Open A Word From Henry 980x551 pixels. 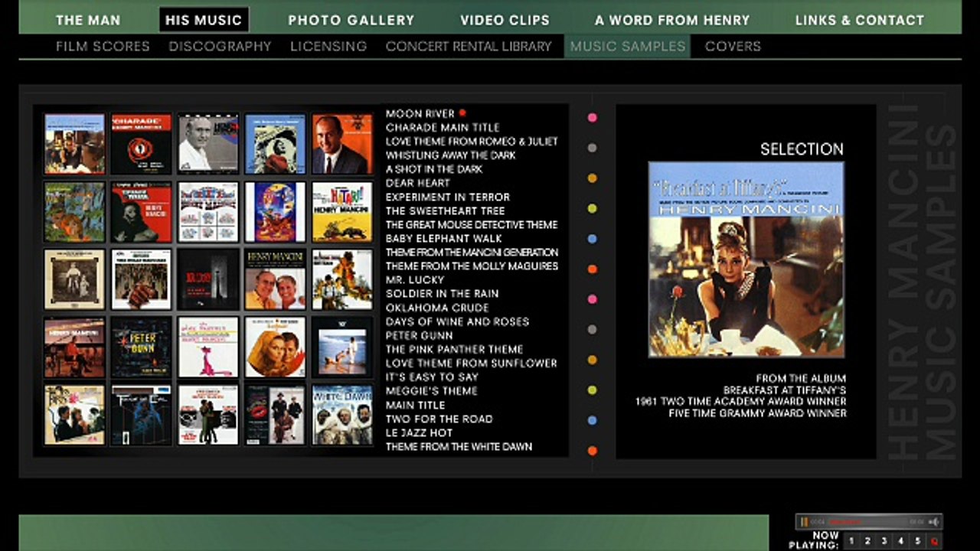point(672,20)
